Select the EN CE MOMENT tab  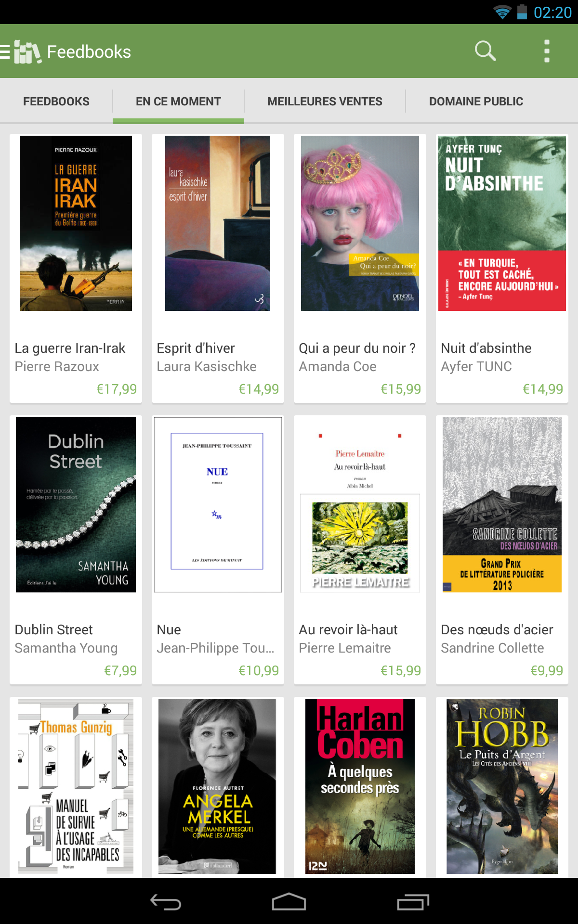178,102
